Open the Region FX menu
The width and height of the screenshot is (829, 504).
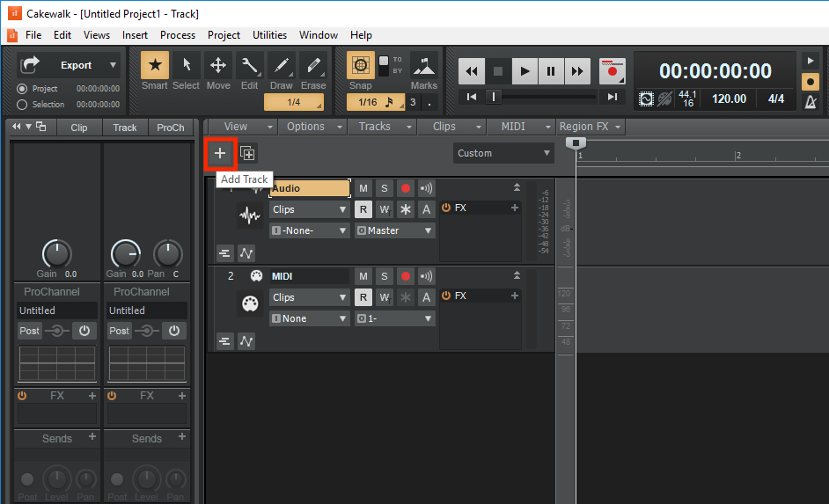click(x=589, y=127)
